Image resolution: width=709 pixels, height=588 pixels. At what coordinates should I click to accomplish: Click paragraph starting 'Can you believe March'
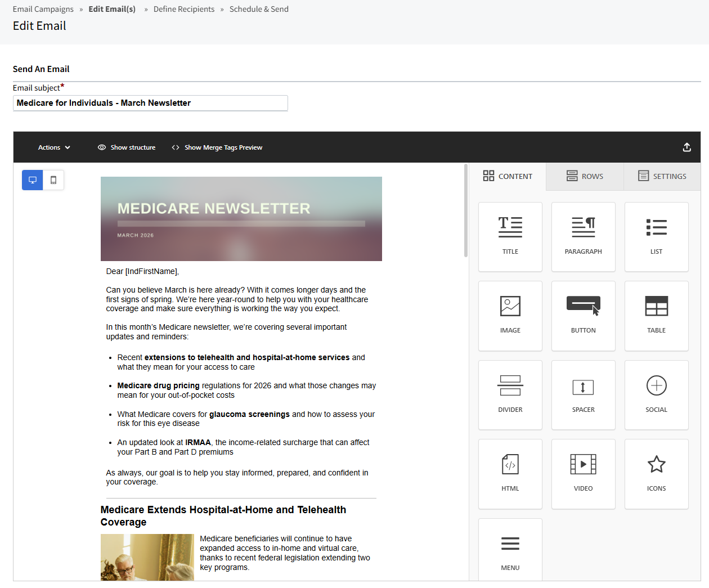tap(237, 299)
